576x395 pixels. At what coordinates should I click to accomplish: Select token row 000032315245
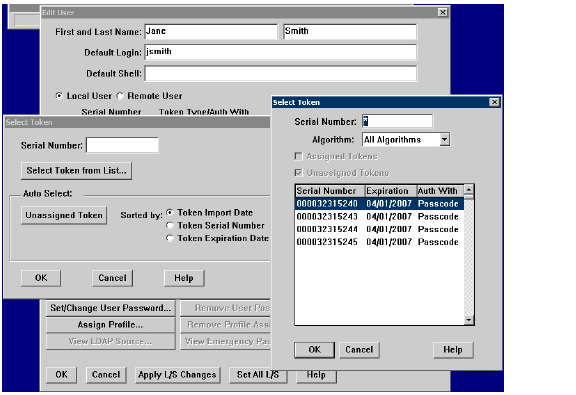[x=379, y=242]
